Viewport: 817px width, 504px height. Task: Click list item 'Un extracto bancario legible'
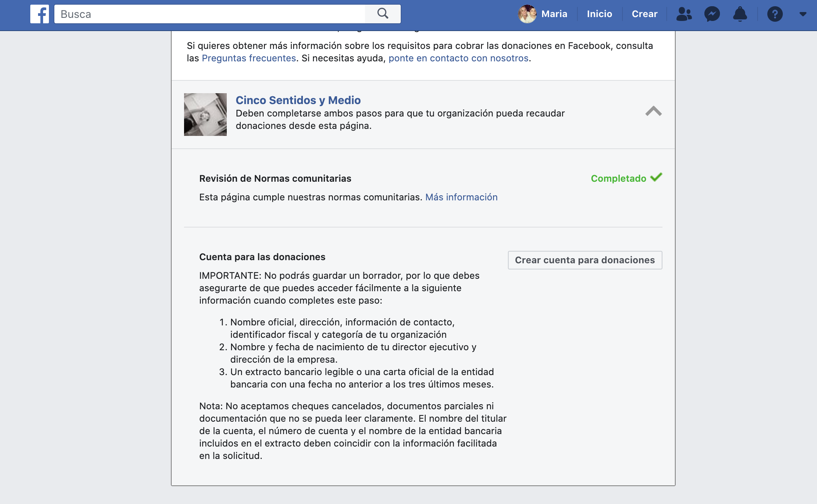[x=362, y=378]
